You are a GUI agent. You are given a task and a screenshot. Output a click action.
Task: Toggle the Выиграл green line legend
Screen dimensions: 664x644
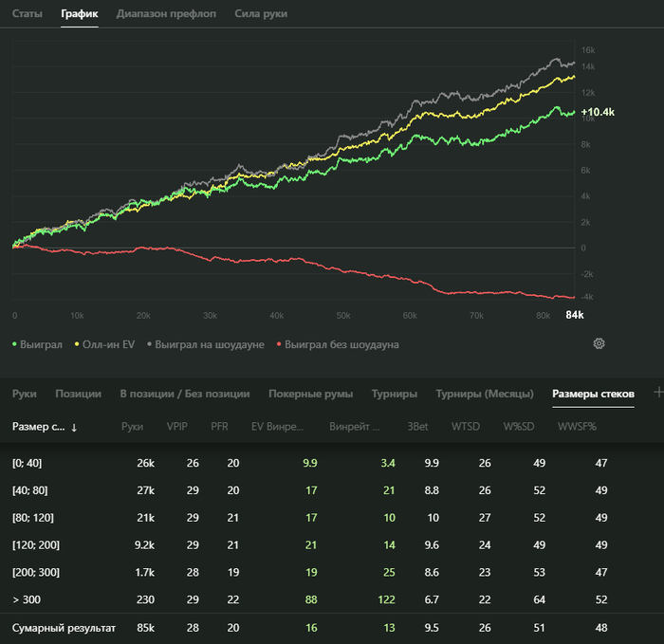pos(37,344)
